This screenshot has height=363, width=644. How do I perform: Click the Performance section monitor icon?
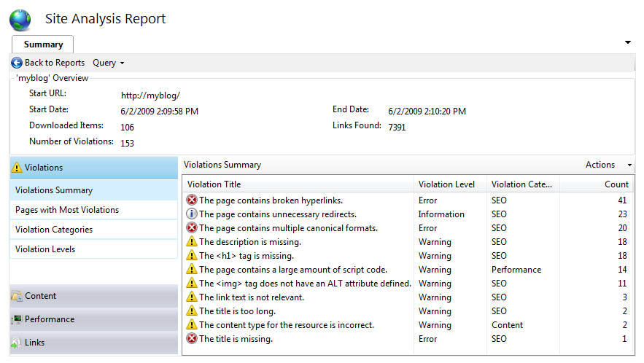[x=16, y=319]
